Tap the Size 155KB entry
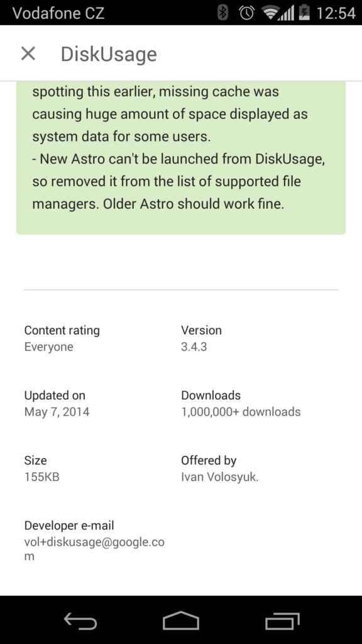The width and height of the screenshot is (362, 644). coord(42,469)
